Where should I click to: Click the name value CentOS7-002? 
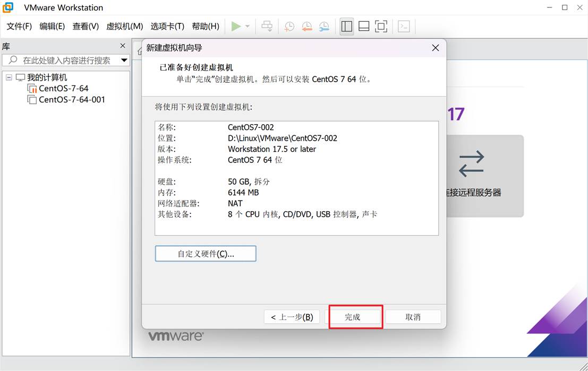click(251, 127)
